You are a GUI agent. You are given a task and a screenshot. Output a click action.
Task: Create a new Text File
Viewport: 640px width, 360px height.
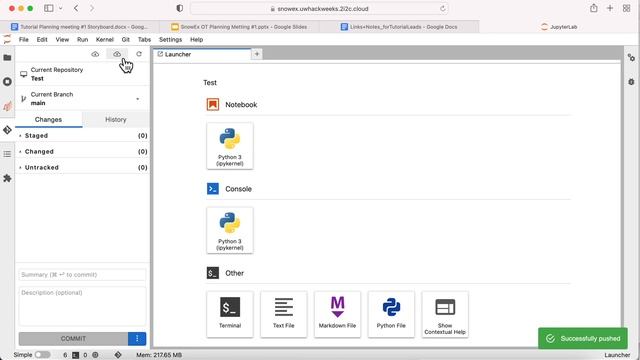coord(284,314)
